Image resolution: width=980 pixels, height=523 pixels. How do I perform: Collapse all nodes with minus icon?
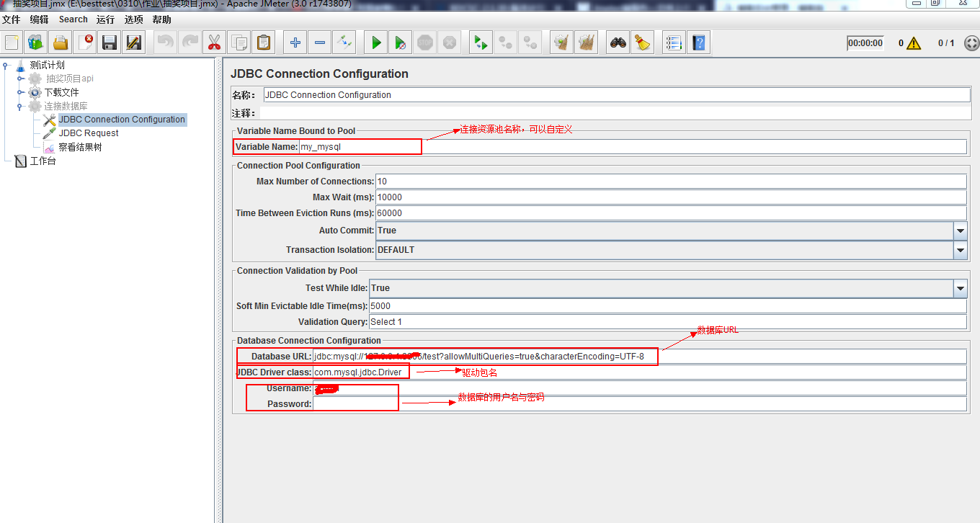click(319, 43)
